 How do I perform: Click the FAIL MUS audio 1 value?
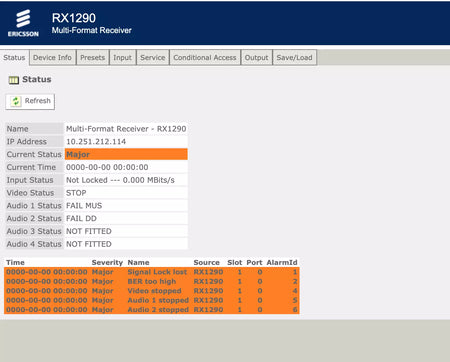(84, 206)
